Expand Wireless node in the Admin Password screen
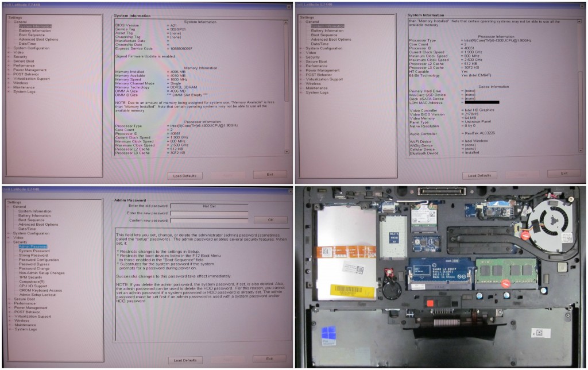 click(10, 321)
